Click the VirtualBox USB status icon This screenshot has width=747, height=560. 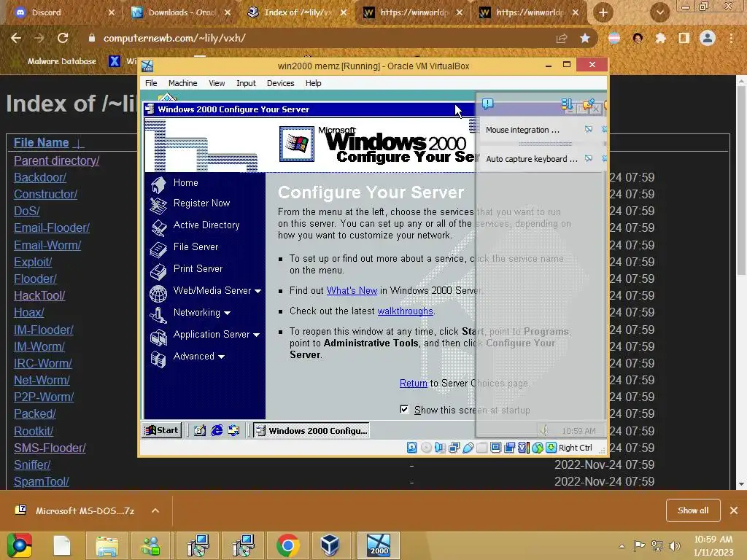coord(468,448)
